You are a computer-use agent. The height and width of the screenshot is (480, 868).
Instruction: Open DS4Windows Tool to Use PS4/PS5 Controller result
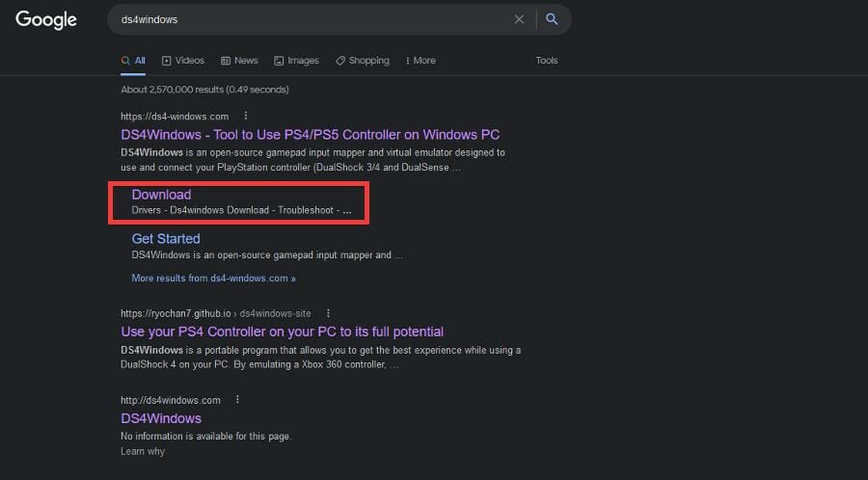tap(310, 134)
